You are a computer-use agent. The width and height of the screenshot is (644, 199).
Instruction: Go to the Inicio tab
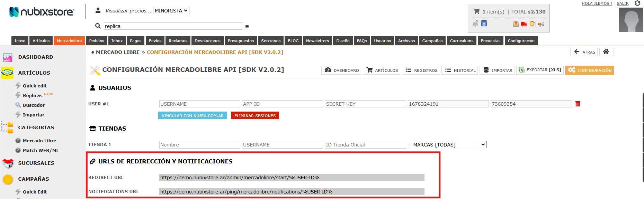pyautogui.click(x=20, y=41)
